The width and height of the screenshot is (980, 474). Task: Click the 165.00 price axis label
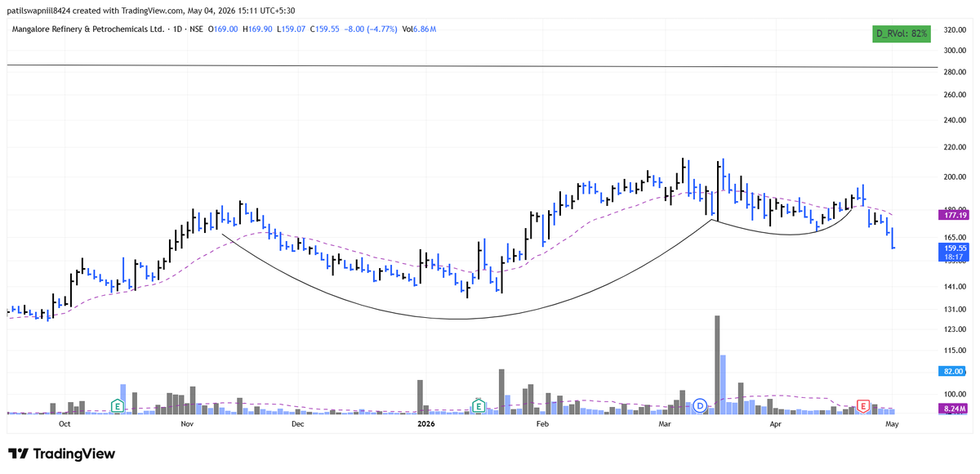click(955, 237)
